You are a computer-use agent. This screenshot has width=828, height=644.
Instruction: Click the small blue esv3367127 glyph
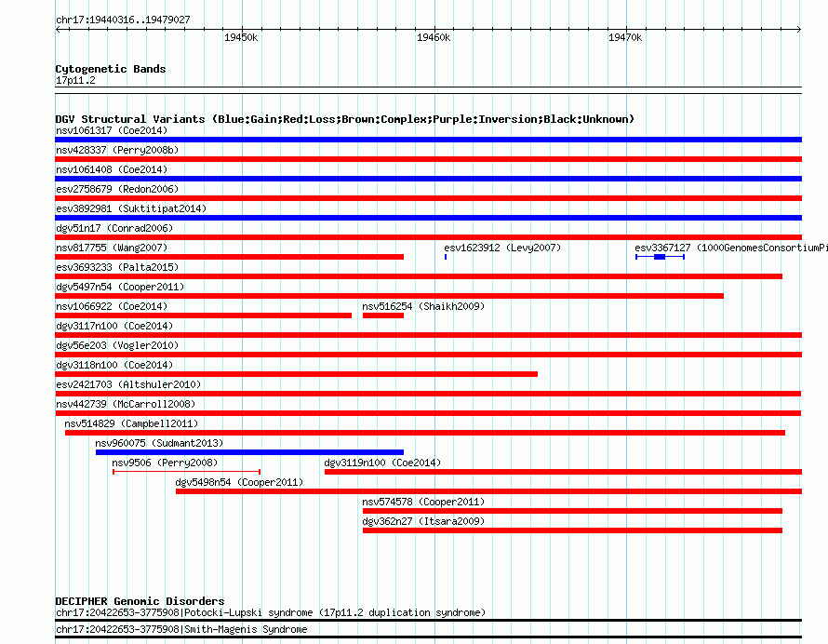point(661,257)
